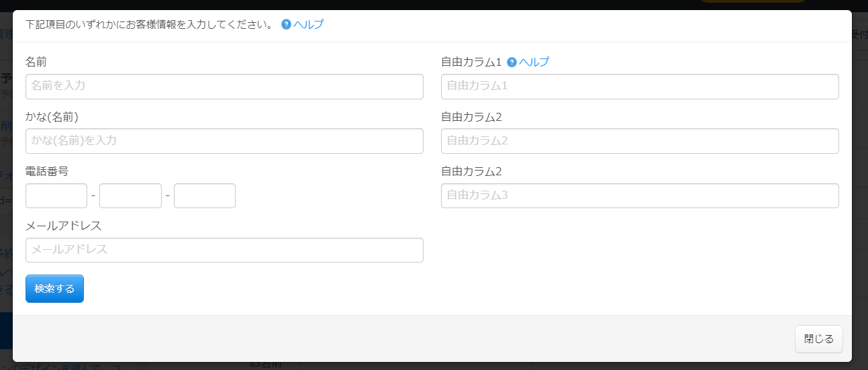Viewport: 868px width, 370px height.
Task: Open the ヘルプ link beside 自由カラム1
Action: pyautogui.click(x=534, y=62)
